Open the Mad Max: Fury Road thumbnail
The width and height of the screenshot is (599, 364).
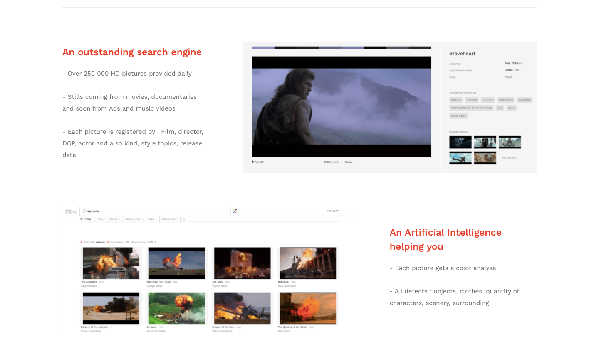[x=176, y=263]
